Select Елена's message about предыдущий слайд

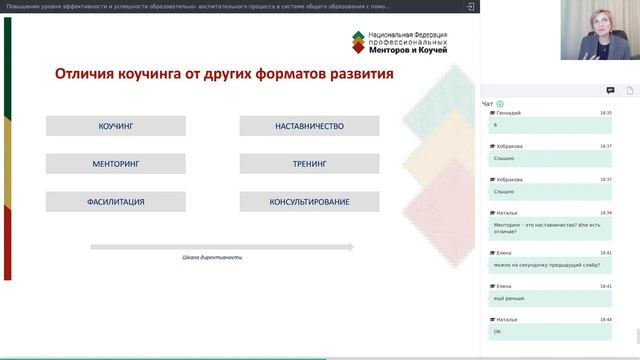550,265
